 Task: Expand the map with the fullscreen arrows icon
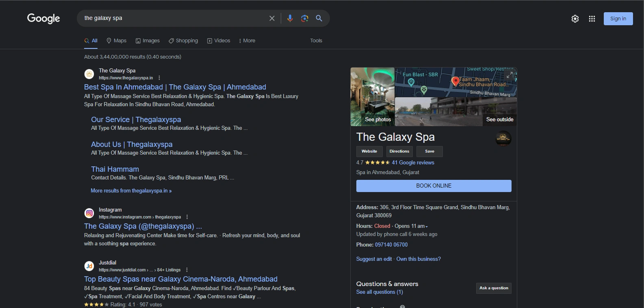(510, 74)
